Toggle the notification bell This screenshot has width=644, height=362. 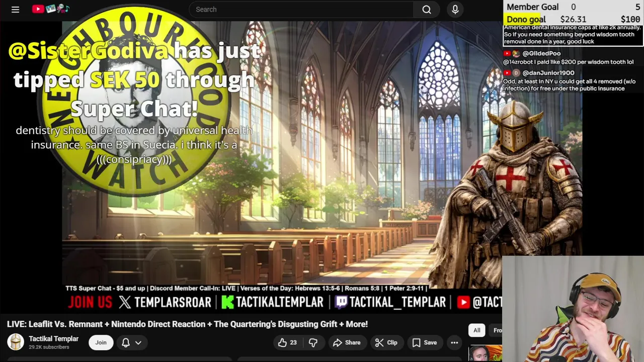pyautogui.click(x=126, y=342)
